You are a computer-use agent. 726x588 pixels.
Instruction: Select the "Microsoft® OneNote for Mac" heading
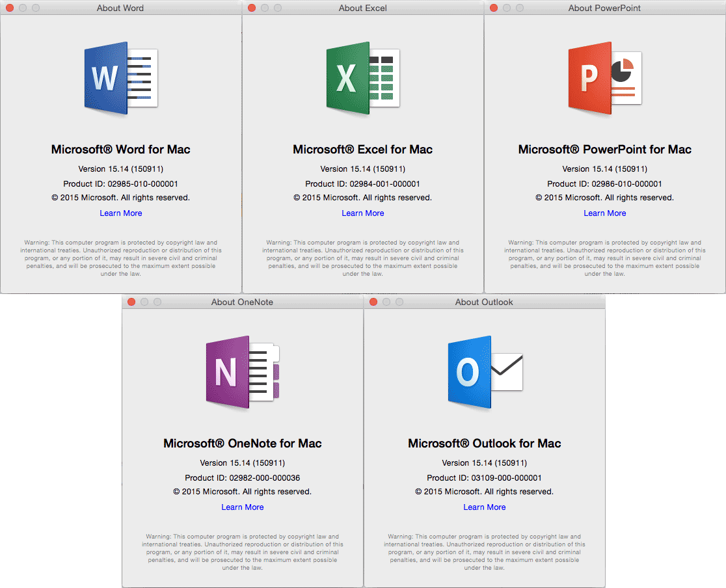click(x=243, y=443)
